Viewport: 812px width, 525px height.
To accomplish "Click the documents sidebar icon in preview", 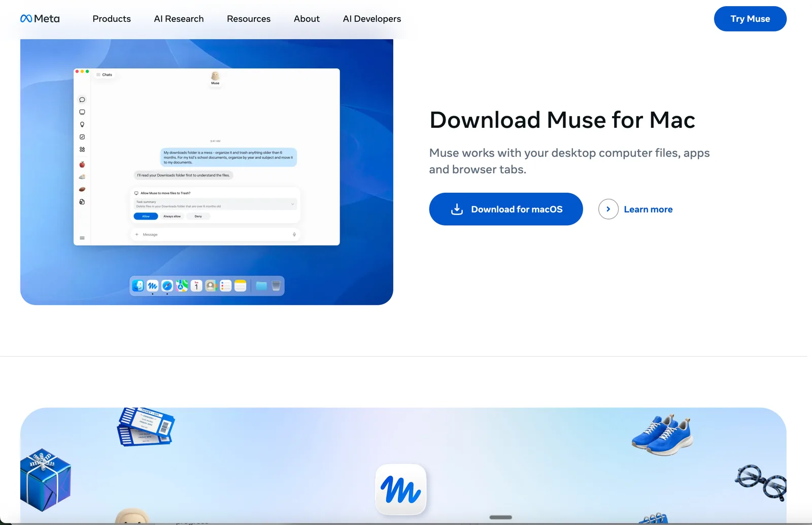I will pos(82,202).
